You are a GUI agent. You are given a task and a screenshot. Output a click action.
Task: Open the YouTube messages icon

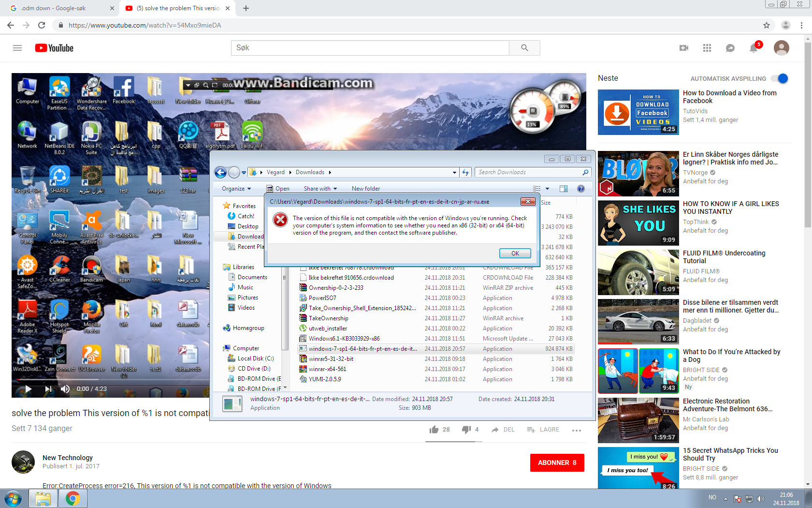click(x=730, y=48)
